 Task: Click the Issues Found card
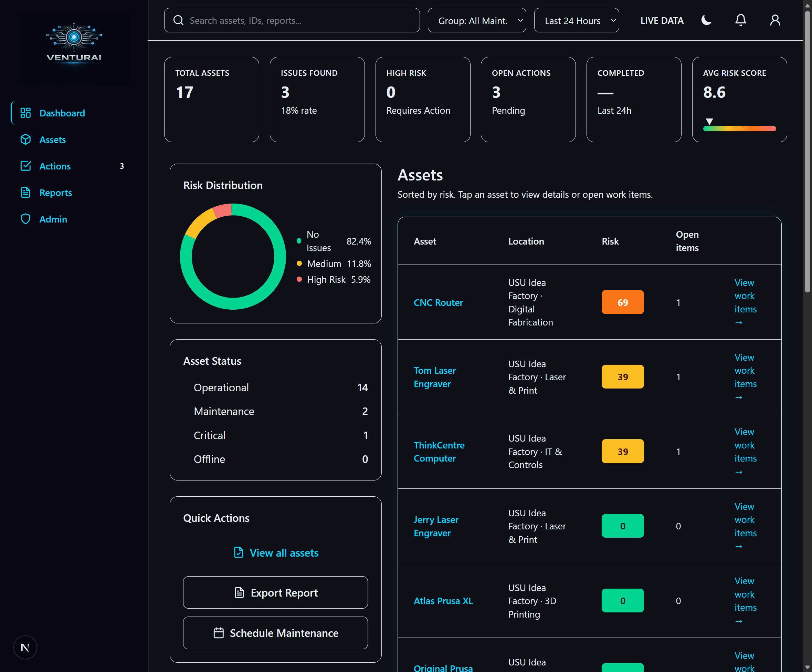click(317, 100)
